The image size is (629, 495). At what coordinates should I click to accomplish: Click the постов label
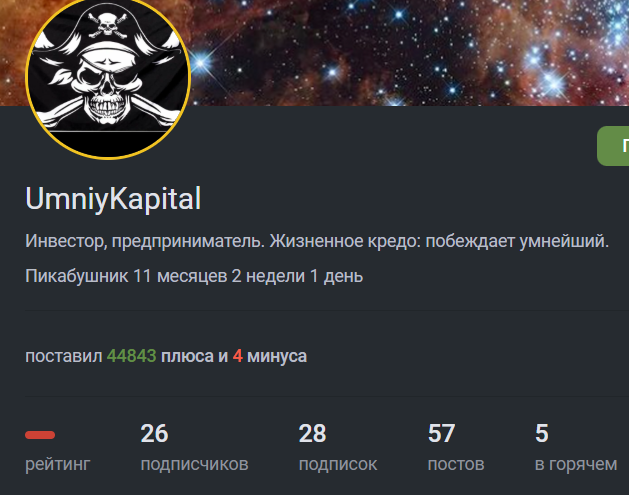[456, 465]
